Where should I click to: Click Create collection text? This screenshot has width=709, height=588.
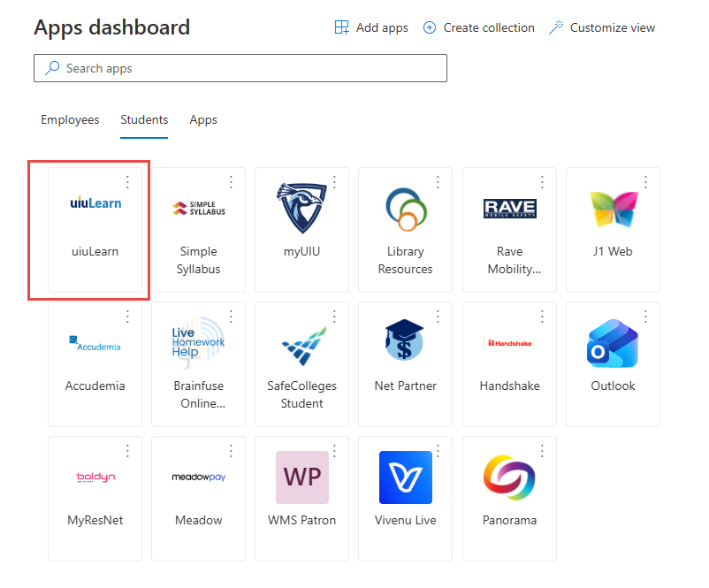coord(489,27)
